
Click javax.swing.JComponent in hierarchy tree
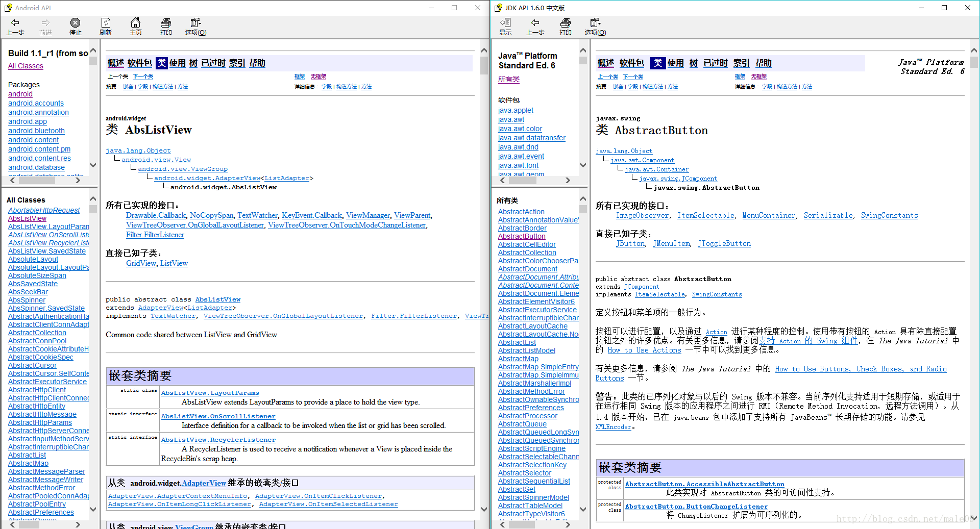click(x=678, y=179)
